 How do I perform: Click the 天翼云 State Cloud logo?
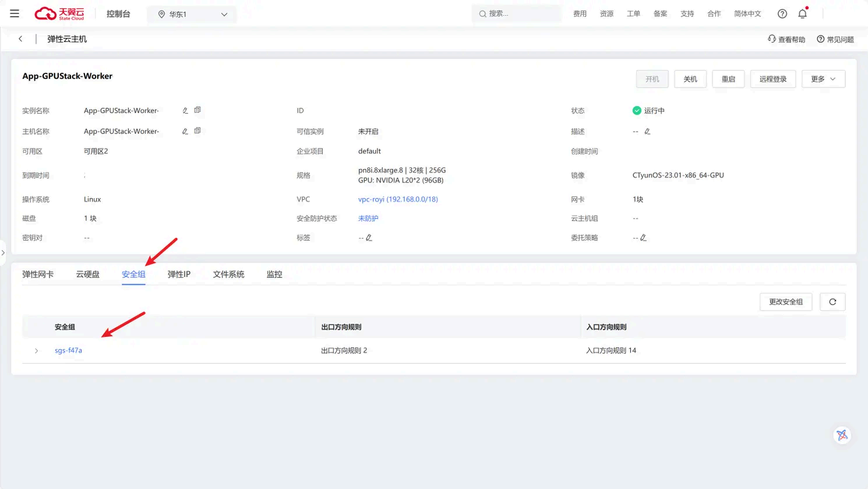[59, 13]
